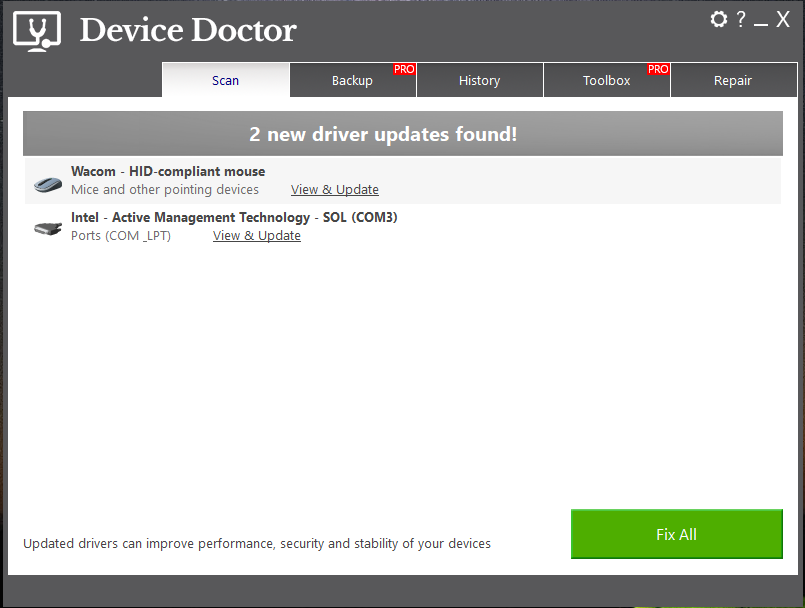The height and width of the screenshot is (608, 805).
Task: Click "Mice and other pointing devices" text
Action: click(165, 189)
